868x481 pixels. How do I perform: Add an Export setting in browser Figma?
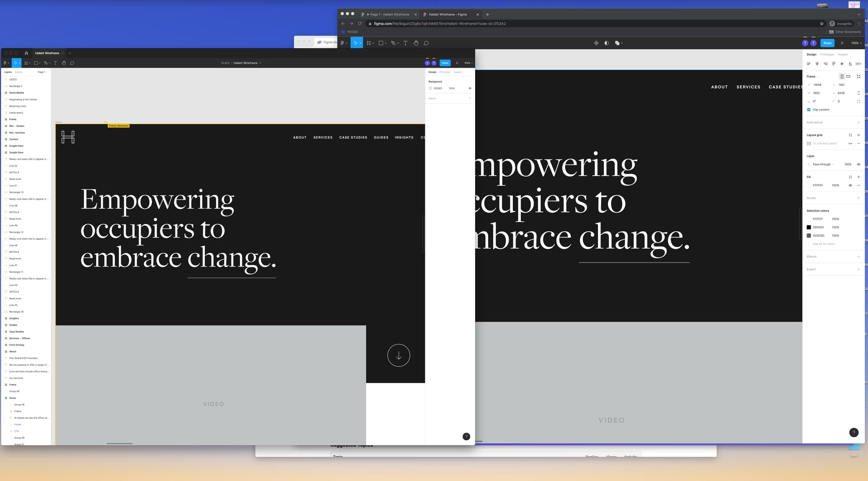[x=859, y=270]
